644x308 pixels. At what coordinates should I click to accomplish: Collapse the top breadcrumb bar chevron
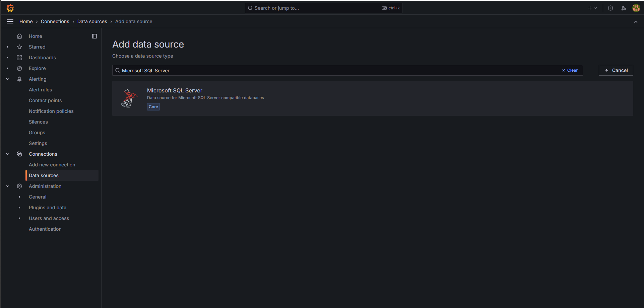[635, 22]
